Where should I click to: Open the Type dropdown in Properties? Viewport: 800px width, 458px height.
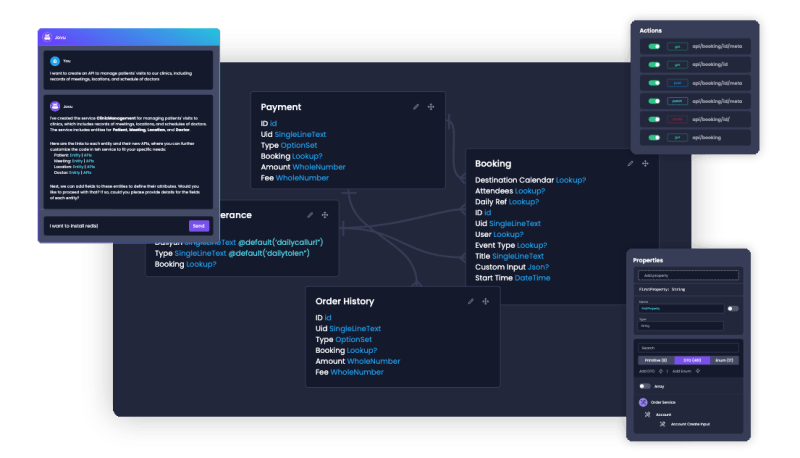[681, 325]
